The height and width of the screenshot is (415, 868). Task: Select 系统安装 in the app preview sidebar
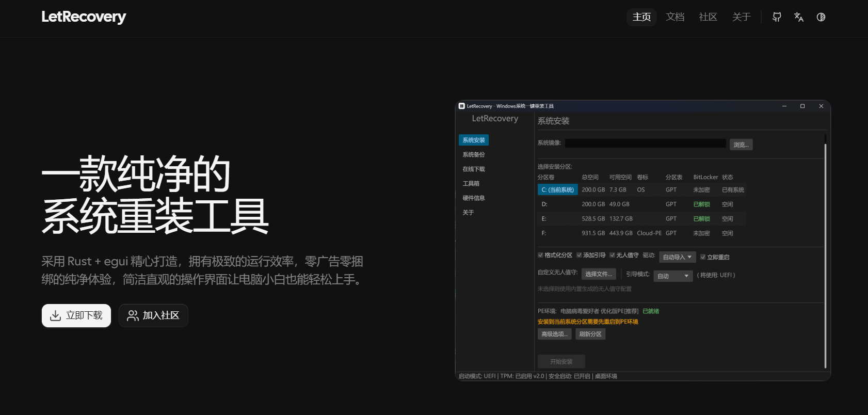pyautogui.click(x=474, y=140)
